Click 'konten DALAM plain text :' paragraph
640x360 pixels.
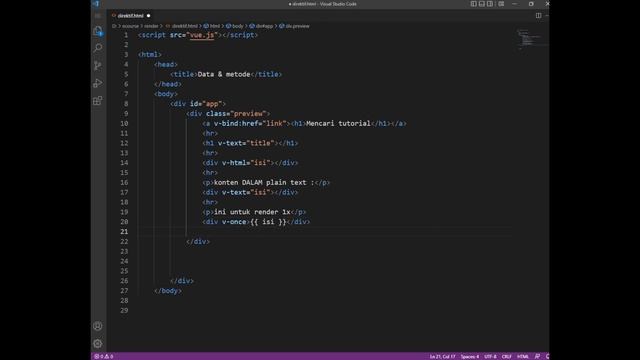pyautogui.click(x=264, y=182)
